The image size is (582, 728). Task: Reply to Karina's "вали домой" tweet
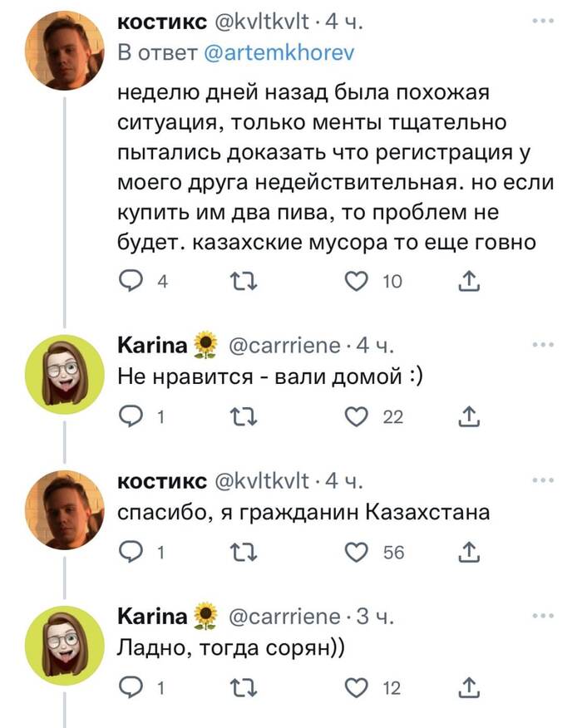[x=132, y=417]
